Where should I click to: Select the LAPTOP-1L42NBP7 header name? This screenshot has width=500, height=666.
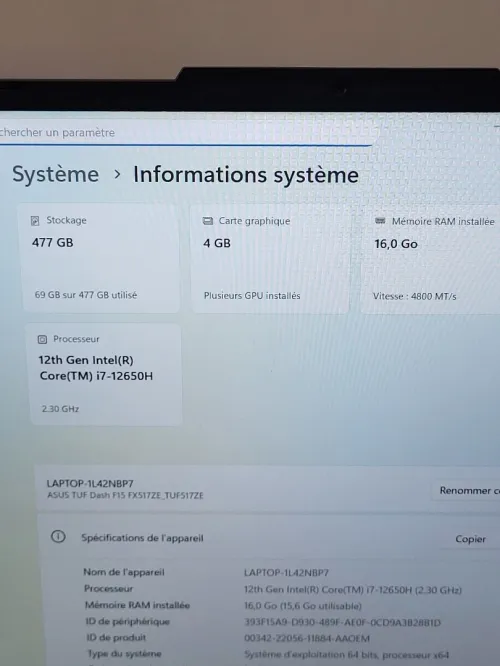[x=90, y=483]
